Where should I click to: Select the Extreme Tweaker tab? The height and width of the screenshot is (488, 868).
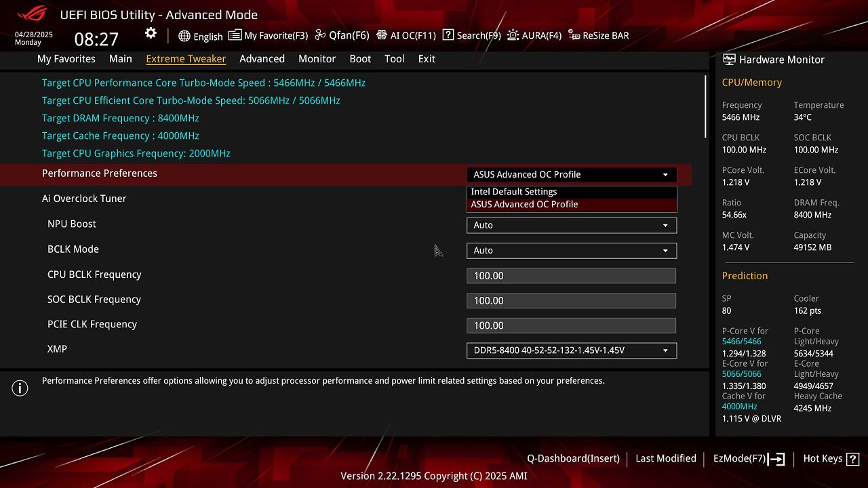coord(186,59)
